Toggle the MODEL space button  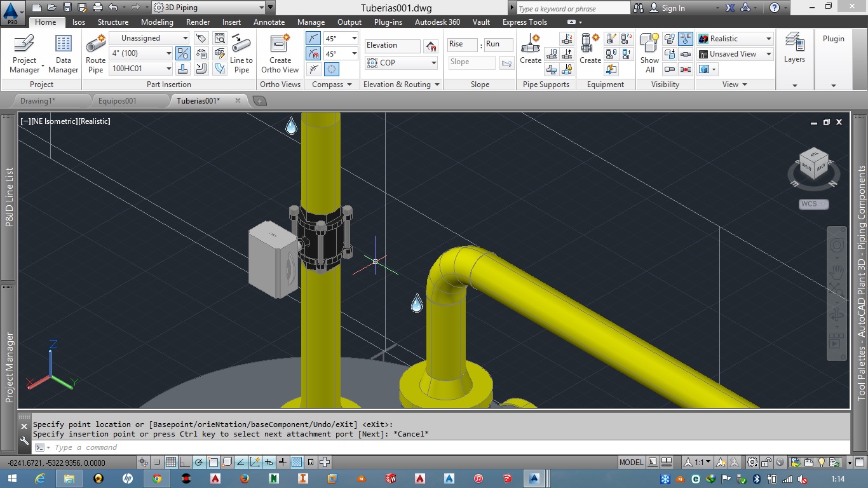point(631,462)
